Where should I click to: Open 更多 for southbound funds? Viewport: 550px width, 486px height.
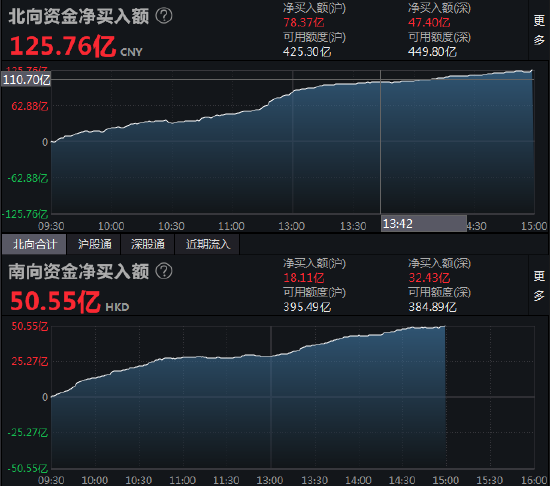tap(539, 285)
